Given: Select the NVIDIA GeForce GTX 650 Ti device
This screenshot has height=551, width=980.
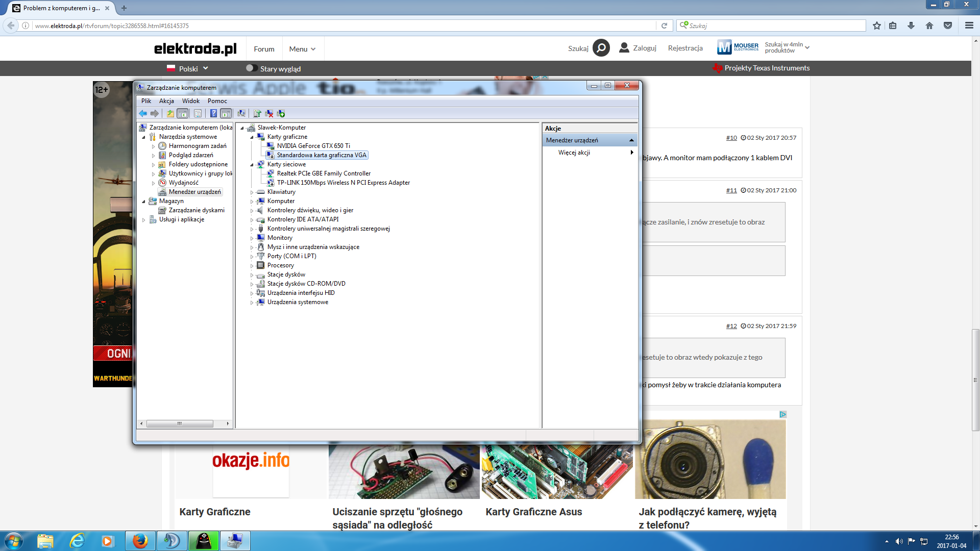Looking at the screenshot, I should [x=313, y=146].
